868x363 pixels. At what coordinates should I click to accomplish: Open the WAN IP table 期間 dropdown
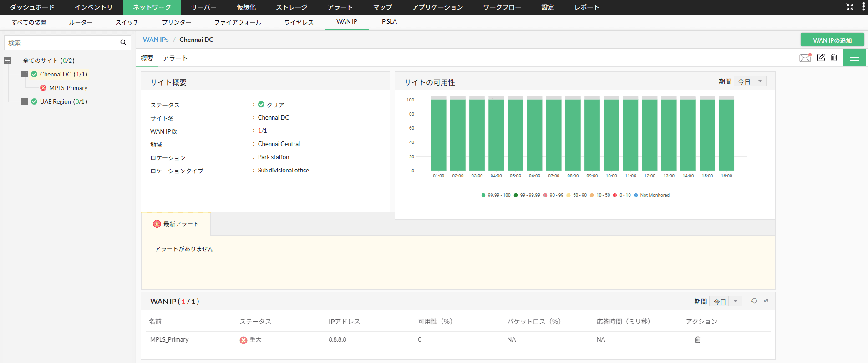point(726,301)
